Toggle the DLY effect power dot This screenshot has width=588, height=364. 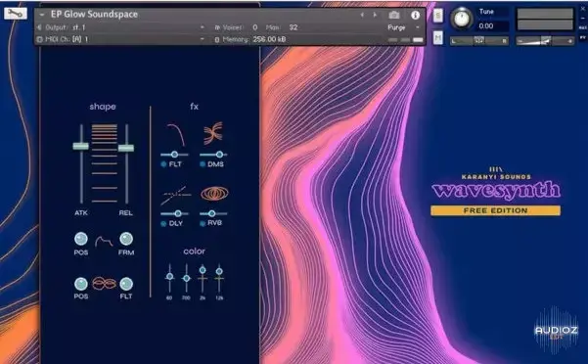pyautogui.click(x=163, y=223)
